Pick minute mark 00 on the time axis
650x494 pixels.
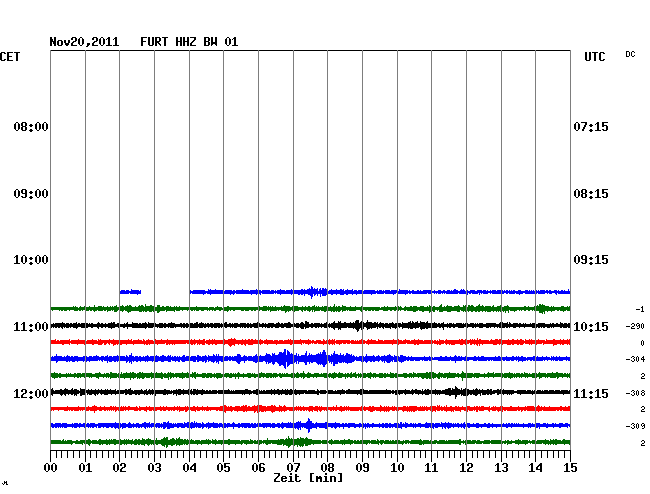click(51, 468)
